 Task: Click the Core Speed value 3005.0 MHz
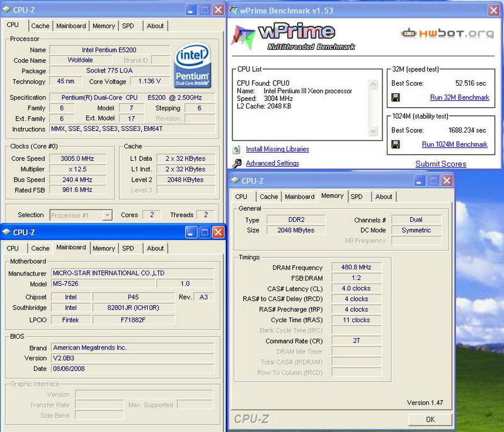pos(77,158)
